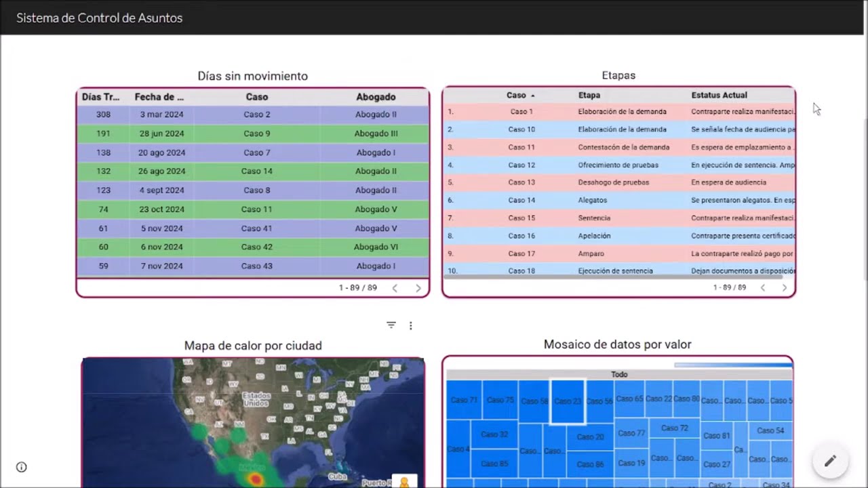Click the Street View pegman on the map
The height and width of the screenshot is (488, 868).
405,482
